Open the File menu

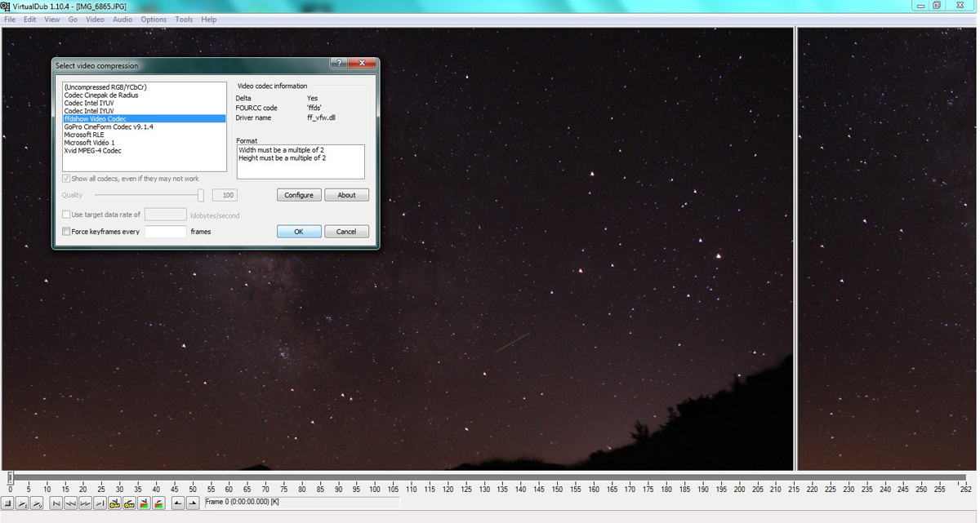(x=10, y=19)
